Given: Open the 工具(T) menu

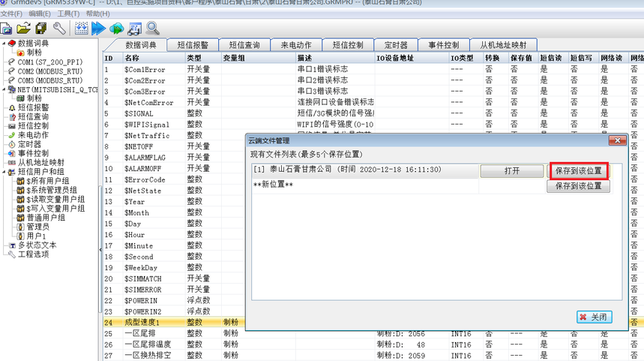Looking at the screenshot, I should coord(68,14).
